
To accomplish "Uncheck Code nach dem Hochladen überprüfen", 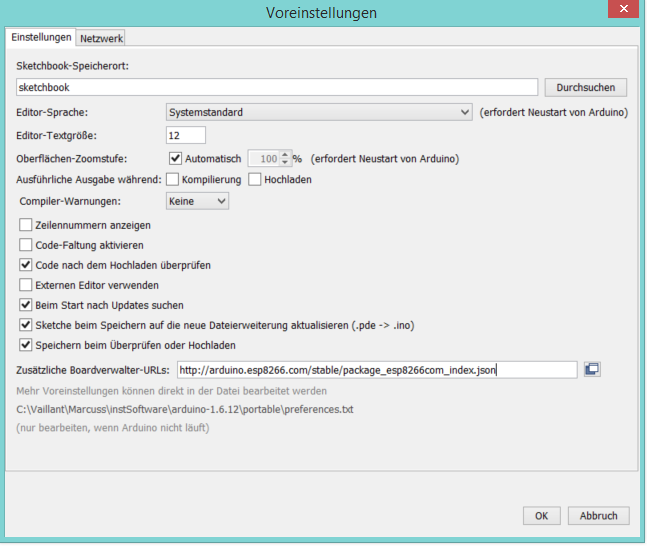I will pyautogui.click(x=26, y=266).
